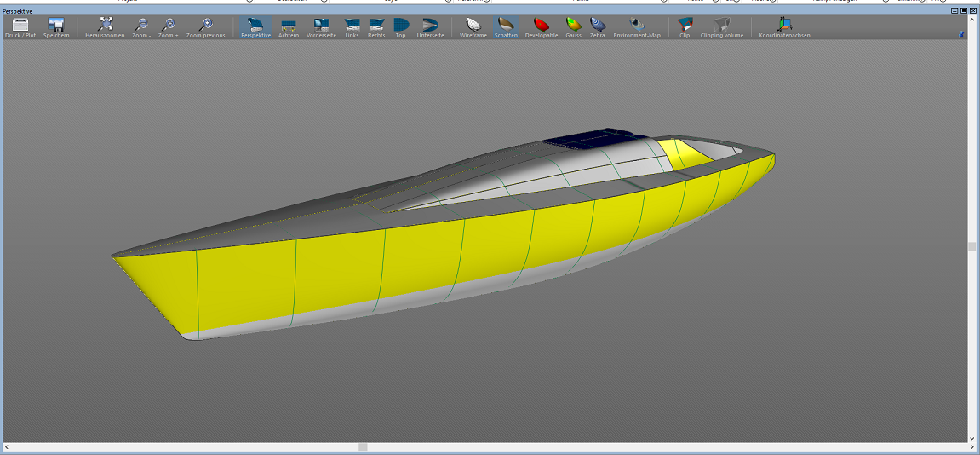Toggle Wireframe display mode
The image size is (980, 455).
pyautogui.click(x=473, y=26)
